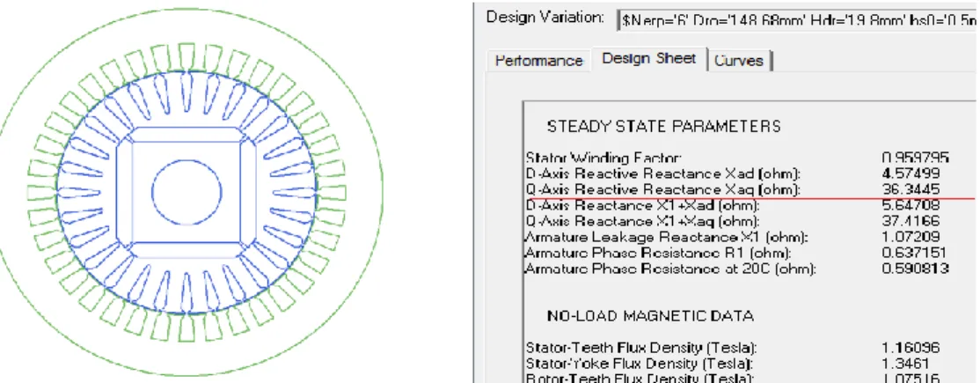Screen dimensions: 980x383
Task: Select Armature Leakage Reactance X1 label
Action: (667, 237)
